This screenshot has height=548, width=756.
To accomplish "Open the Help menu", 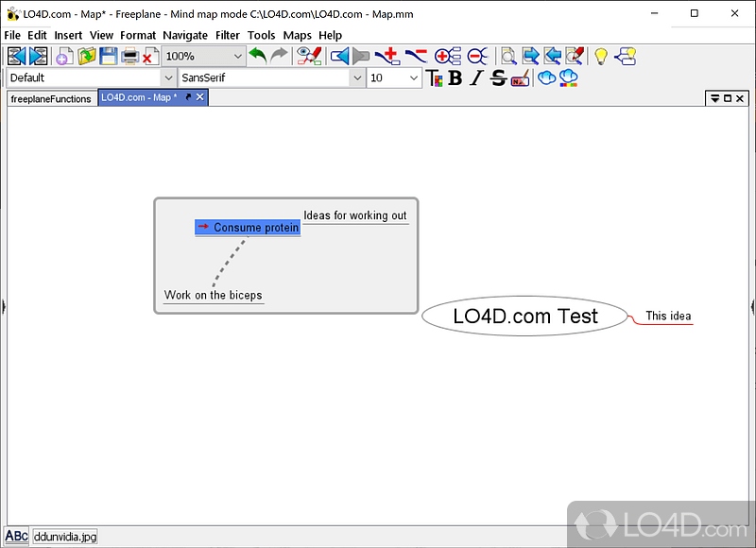I will [330, 35].
